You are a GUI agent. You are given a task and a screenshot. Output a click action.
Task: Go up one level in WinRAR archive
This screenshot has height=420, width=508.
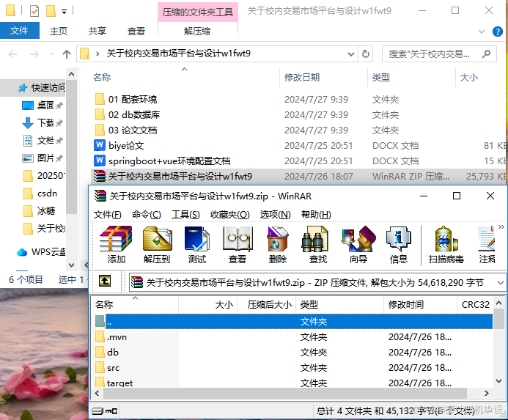coord(105,281)
